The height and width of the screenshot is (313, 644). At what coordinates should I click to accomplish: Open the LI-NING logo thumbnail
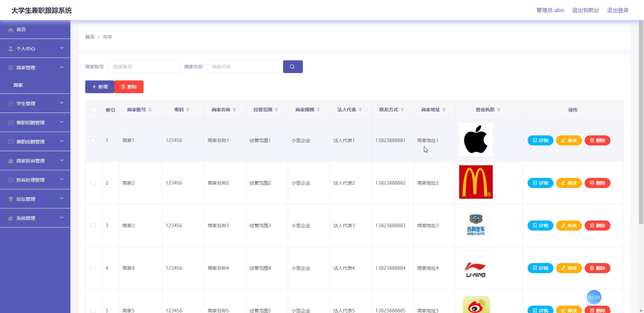coord(476,267)
